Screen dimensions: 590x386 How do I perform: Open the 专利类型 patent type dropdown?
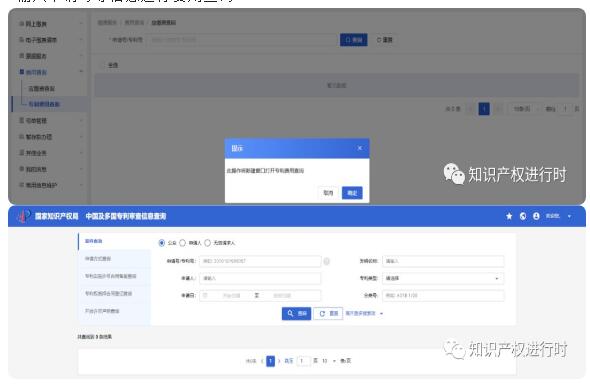coord(443,278)
